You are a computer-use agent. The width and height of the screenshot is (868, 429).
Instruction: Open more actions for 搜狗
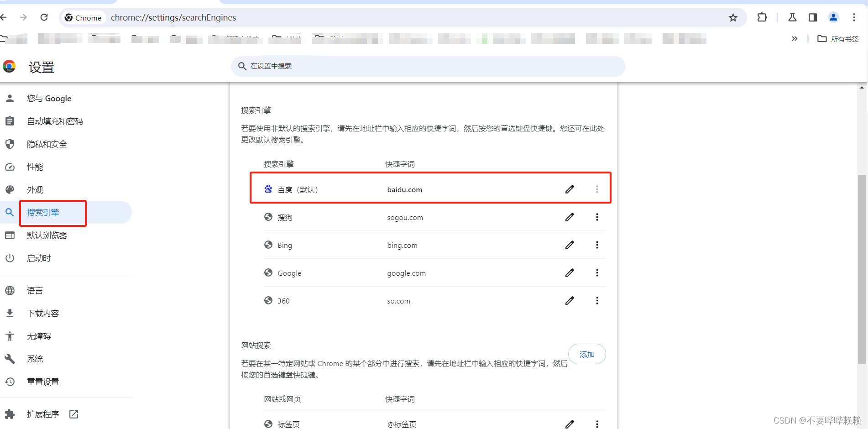tap(597, 217)
